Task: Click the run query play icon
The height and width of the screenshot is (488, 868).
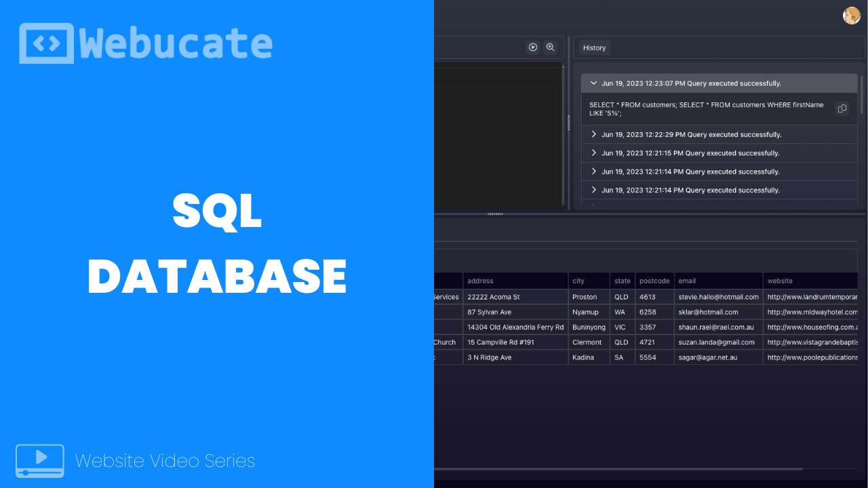Action: [x=533, y=47]
